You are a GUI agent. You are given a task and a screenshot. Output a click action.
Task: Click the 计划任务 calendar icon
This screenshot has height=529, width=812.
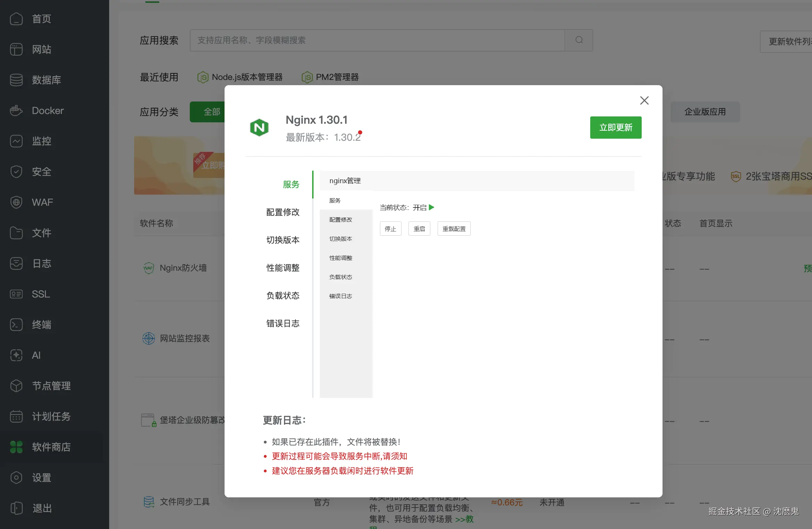click(x=16, y=416)
